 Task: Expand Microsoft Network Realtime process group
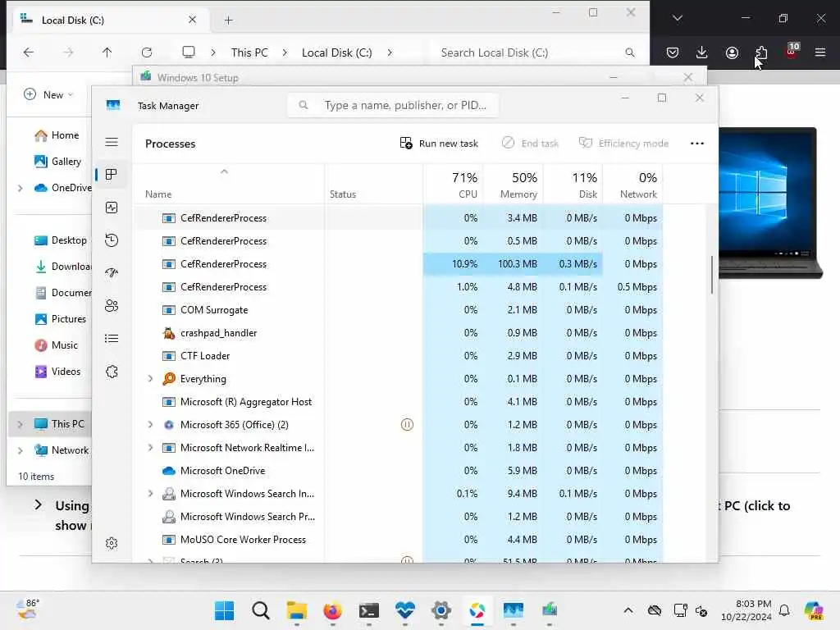point(151,448)
